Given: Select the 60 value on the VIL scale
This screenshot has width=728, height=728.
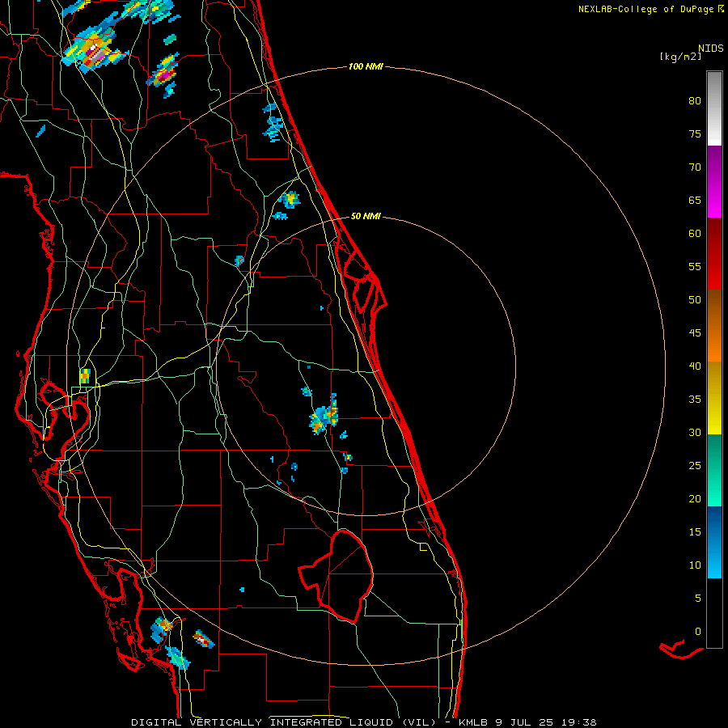Looking at the screenshot, I should click(695, 234).
